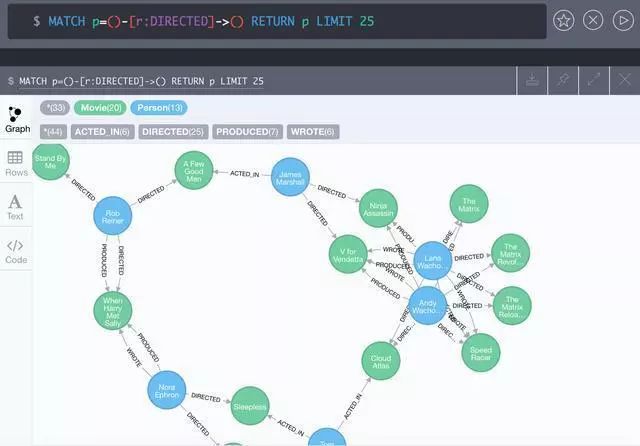Select The Matrix Reloaded node

[512, 306]
